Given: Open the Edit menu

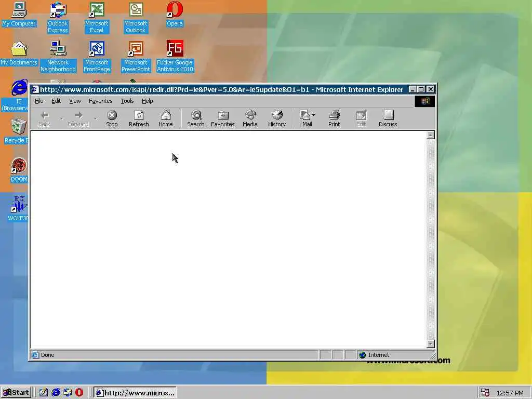Looking at the screenshot, I should (56, 101).
